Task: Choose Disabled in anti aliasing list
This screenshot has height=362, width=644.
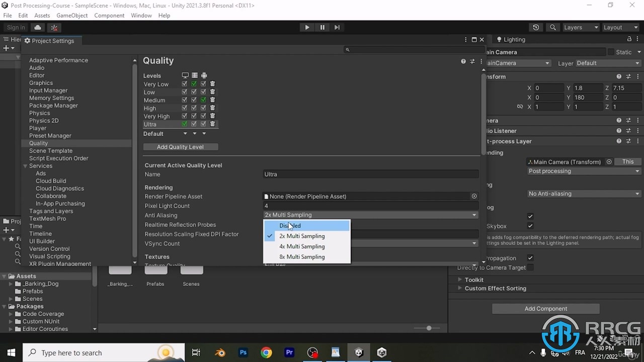Action: tap(307, 226)
